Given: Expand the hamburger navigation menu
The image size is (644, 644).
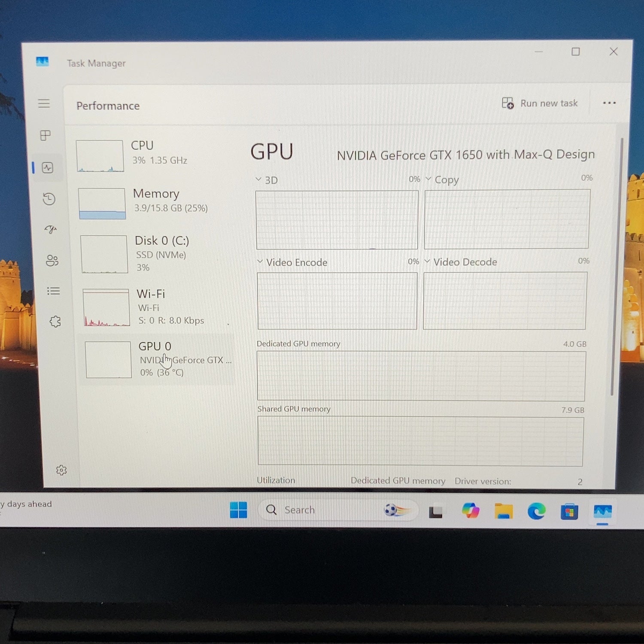Looking at the screenshot, I should [x=44, y=103].
